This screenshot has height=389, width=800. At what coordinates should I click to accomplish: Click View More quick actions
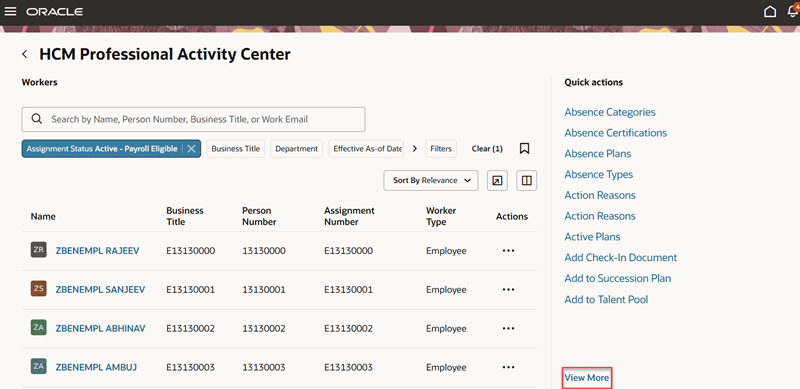tap(587, 378)
